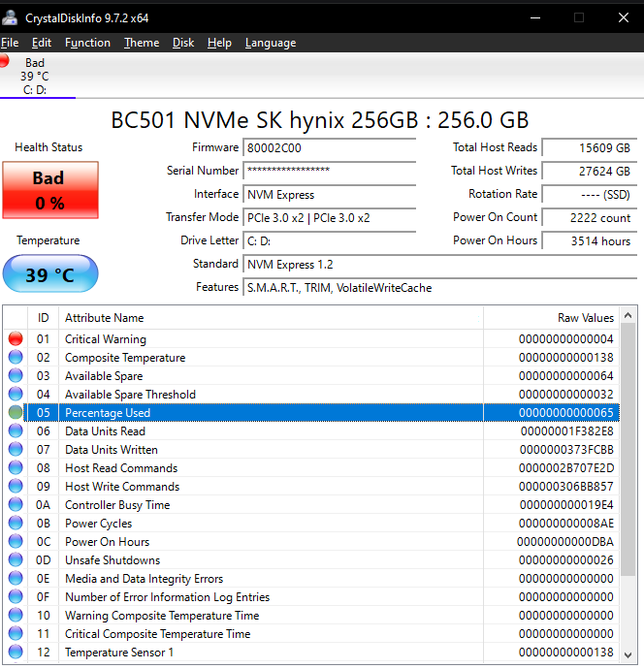Open the Theme menu
The image size is (644, 669).
(142, 43)
